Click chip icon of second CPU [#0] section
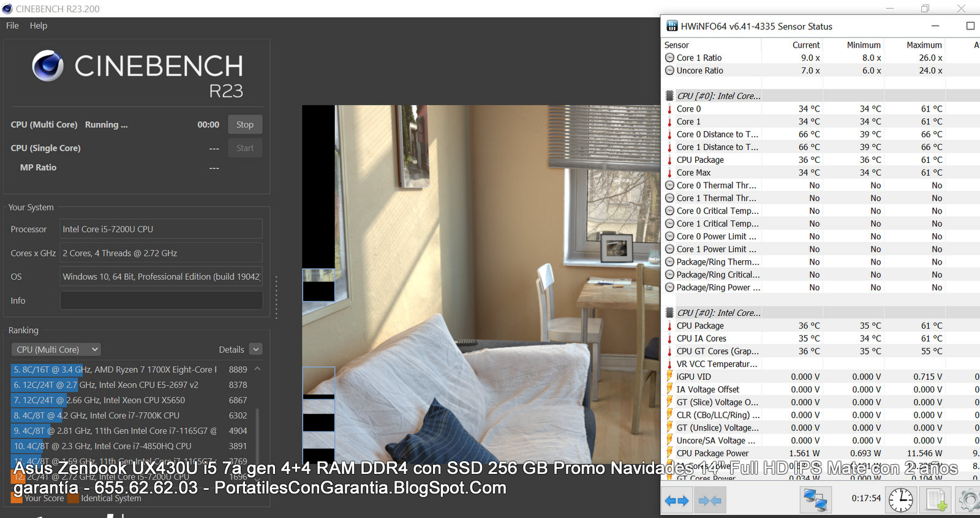The width and height of the screenshot is (980, 518). point(669,312)
